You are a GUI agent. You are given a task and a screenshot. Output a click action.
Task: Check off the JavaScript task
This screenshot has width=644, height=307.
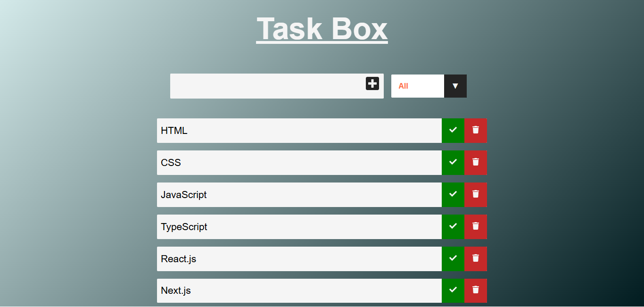pyautogui.click(x=453, y=194)
